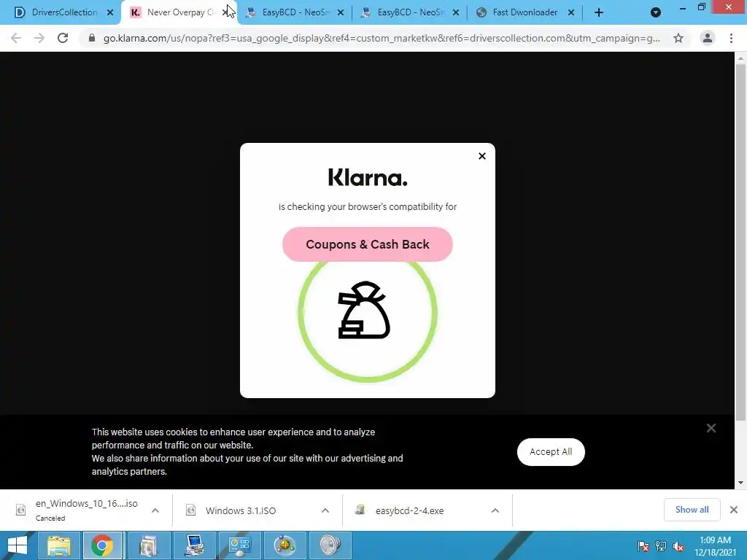Click the Coupons & Cash Back button
Viewport: 747px width, 560px height.
(x=368, y=244)
